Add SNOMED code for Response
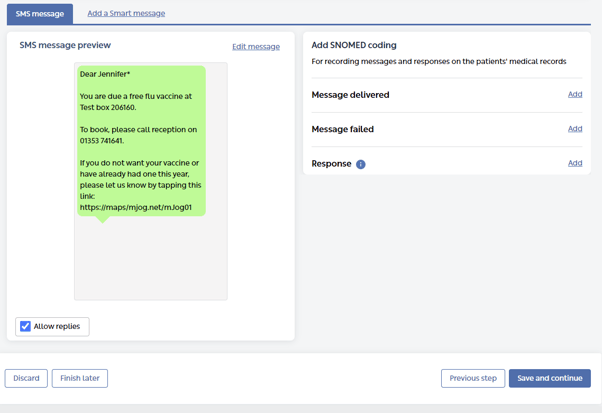602x413 pixels. (575, 163)
